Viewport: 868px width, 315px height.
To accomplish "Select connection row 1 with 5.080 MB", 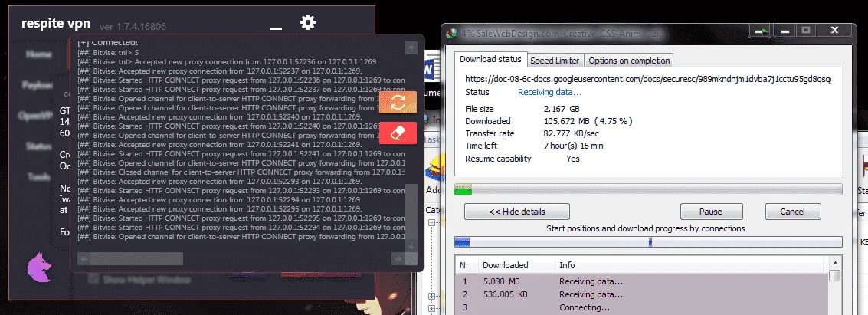I will (642, 281).
